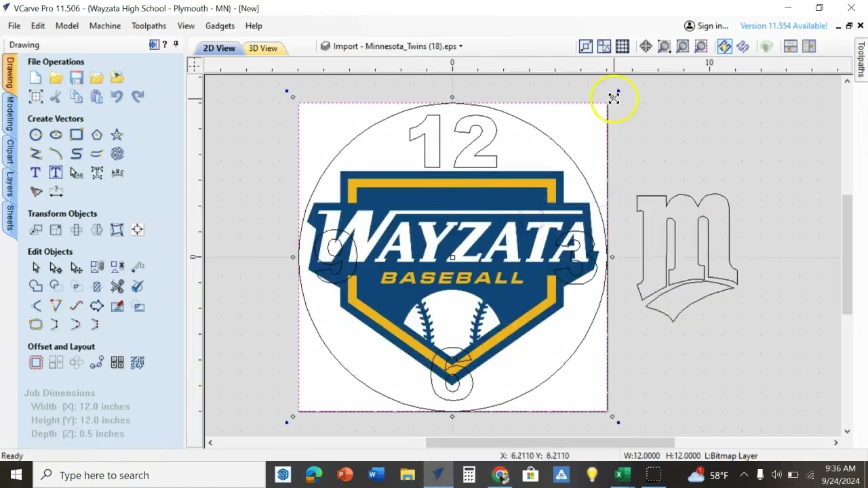This screenshot has height=488, width=868.
Task: Click the Sign in link
Action: coord(706,26)
